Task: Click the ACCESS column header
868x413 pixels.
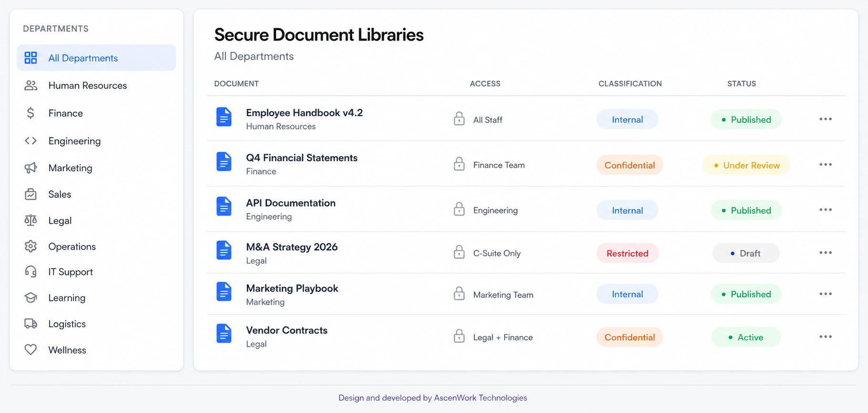Action: [x=485, y=84]
